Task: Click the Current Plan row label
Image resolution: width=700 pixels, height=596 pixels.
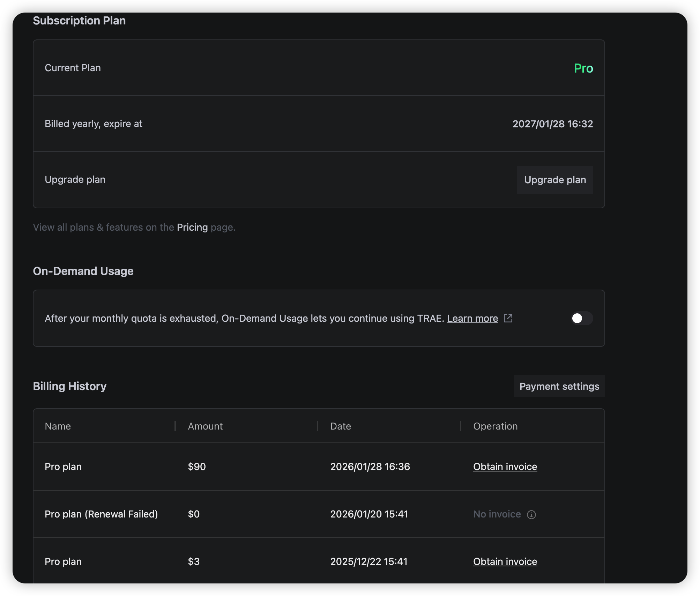Action: click(x=73, y=68)
